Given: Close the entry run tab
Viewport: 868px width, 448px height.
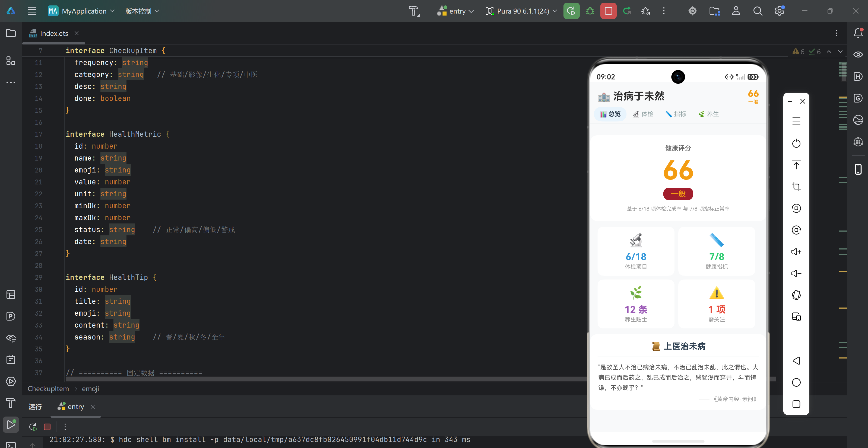Looking at the screenshot, I should point(93,407).
